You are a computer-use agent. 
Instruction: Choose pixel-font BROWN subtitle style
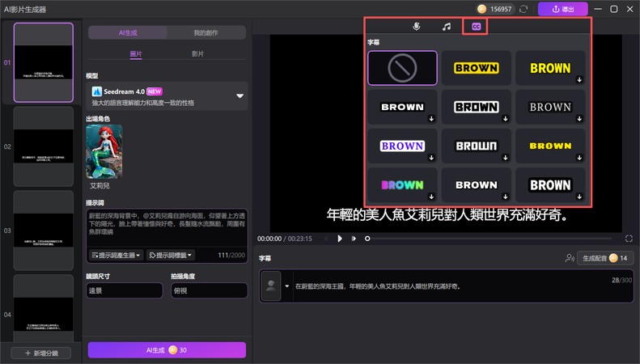click(477, 146)
